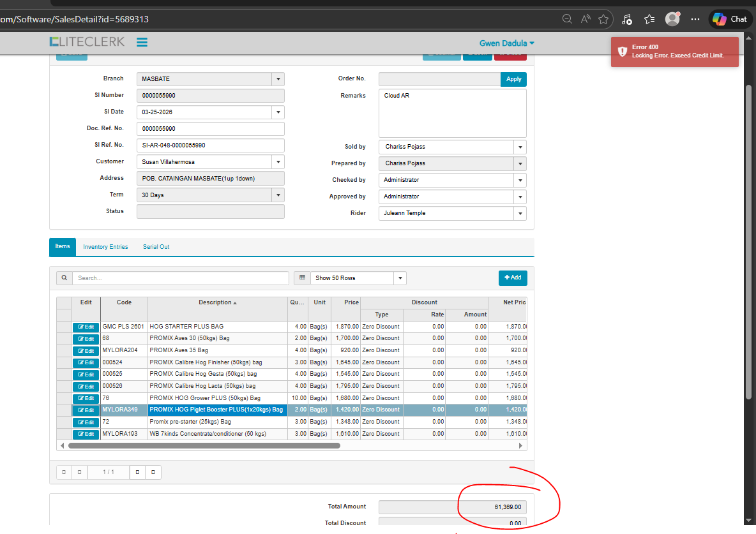Open browser settings and more menu
This screenshot has height=534, width=756.
coord(695,19)
